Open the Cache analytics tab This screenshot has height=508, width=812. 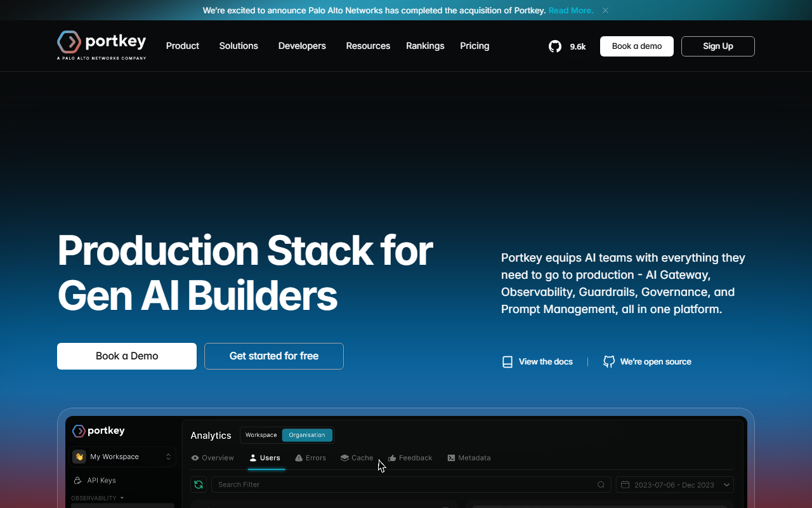pyautogui.click(x=357, y=458)
